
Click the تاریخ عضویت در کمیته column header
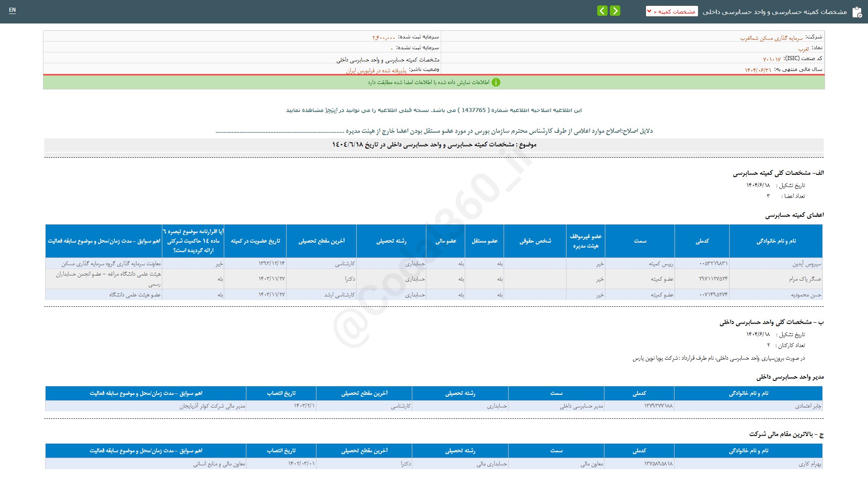[255, 241]
